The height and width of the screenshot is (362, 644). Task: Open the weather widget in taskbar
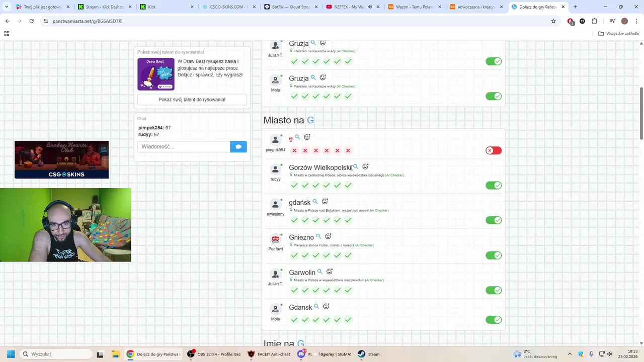coord(535,354)
